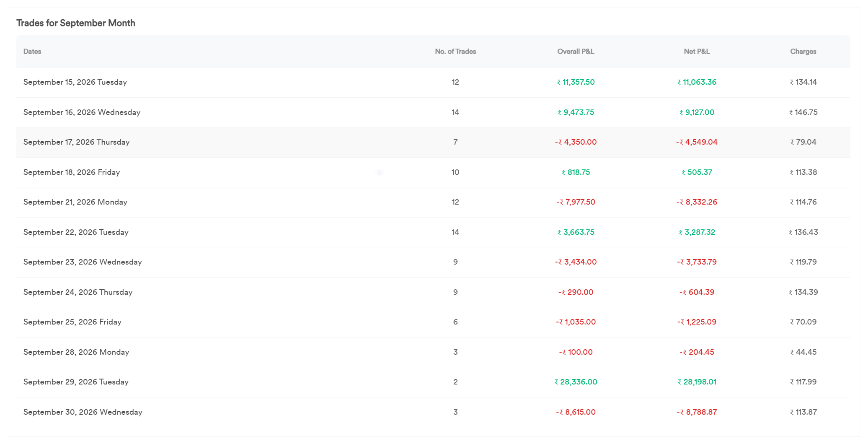Image resolution: width=868 pixels, height=439 pixels.
Task: Select the "Overall P&L" column header
Action: click(576, 52)
